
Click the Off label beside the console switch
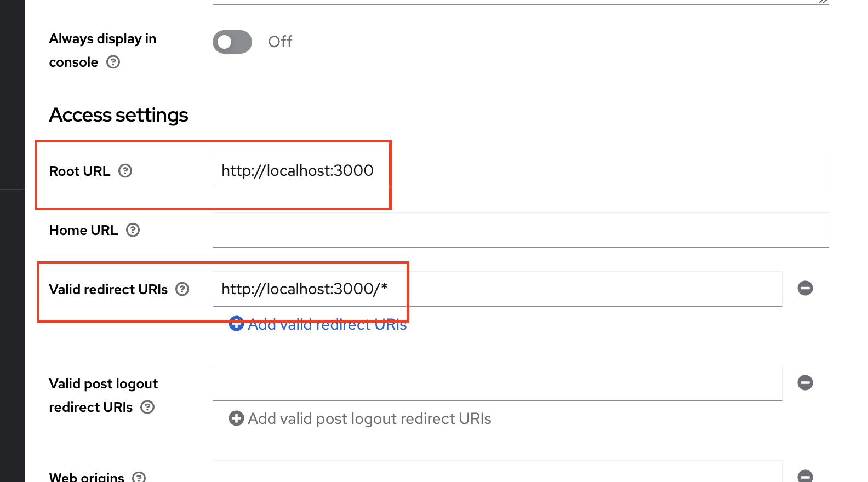280,42
